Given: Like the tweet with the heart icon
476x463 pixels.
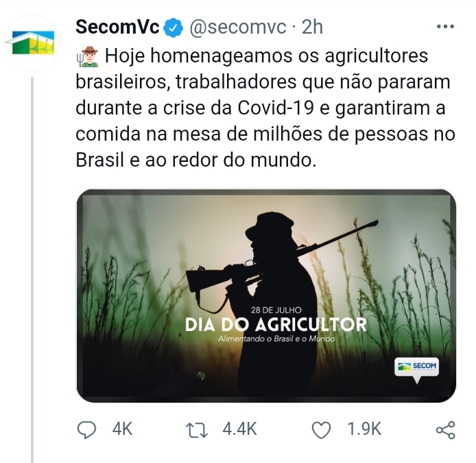Looking at the screenshot, I should [x=321, y=430].
